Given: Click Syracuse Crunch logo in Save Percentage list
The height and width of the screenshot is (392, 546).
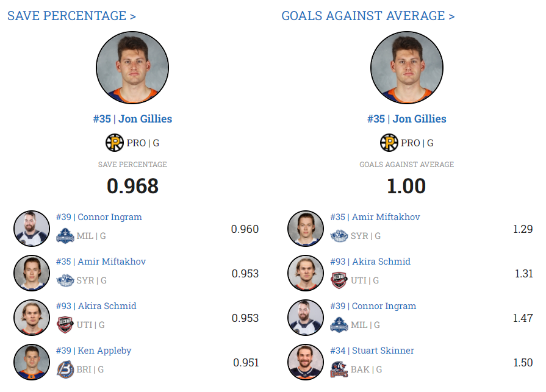Looking at the screenshot, I should click(65, 280).
